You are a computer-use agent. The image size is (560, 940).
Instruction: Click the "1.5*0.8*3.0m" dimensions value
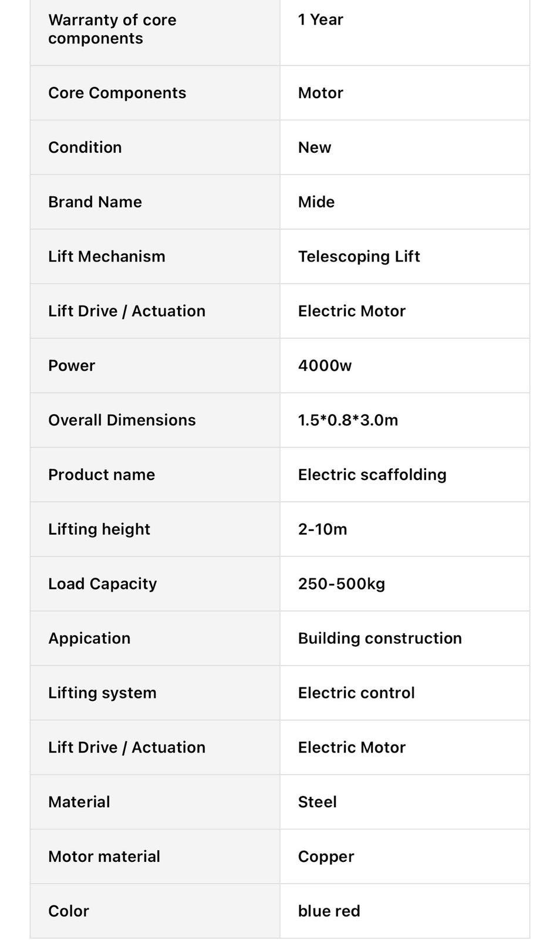click(348, 420)
